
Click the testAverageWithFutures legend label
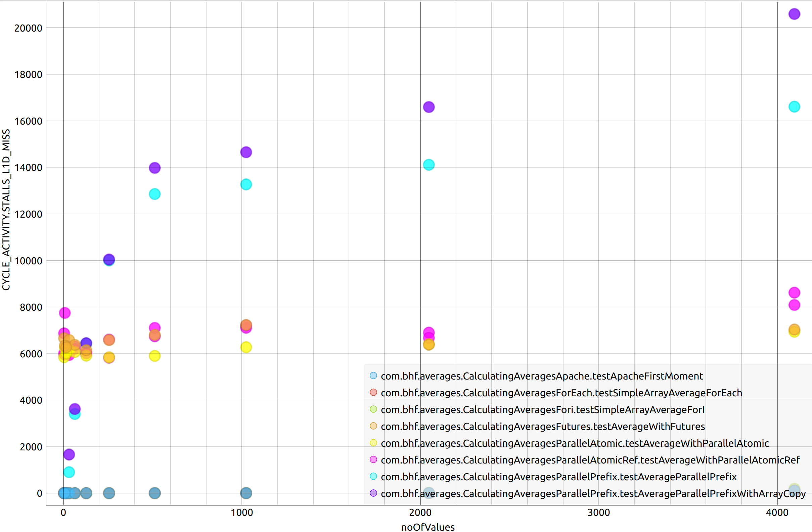click(x=542, y=426)
